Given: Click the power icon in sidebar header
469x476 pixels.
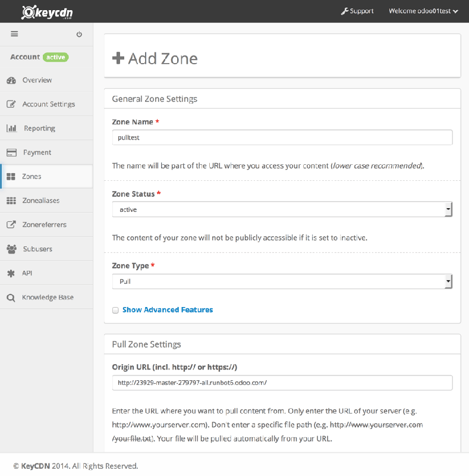Looking at the screenshot, I should pyautogui.click(x=79, y=35).
